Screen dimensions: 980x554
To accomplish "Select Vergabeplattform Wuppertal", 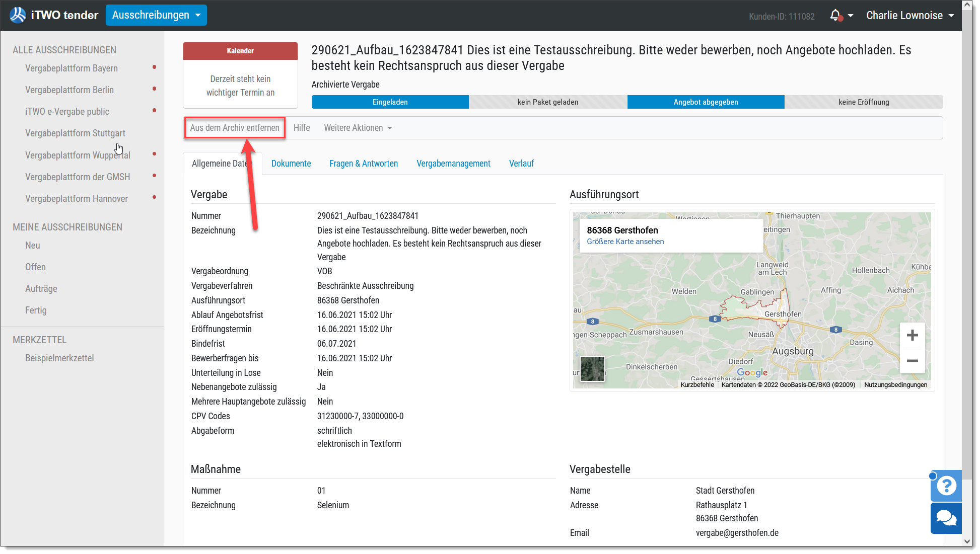I will coord(78,155).
